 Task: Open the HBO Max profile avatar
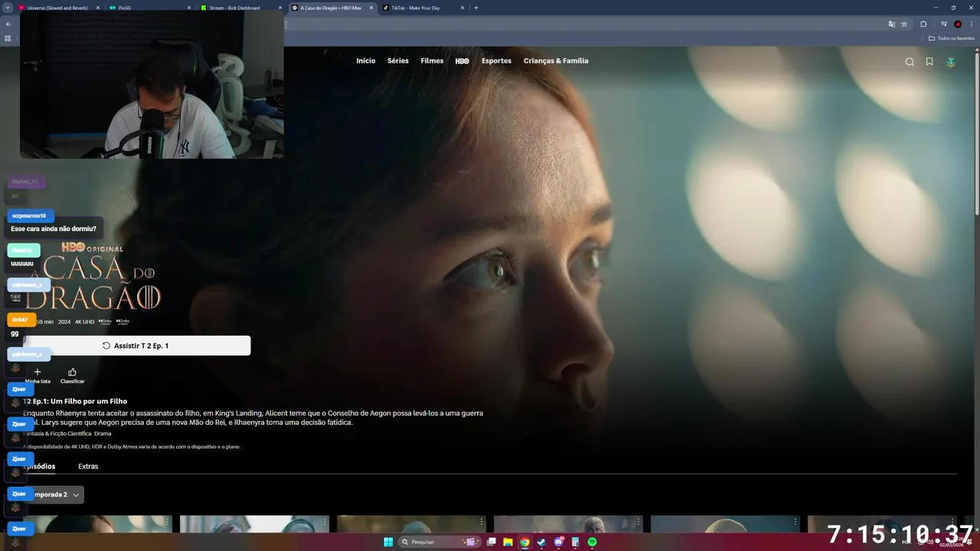(951, 62)
